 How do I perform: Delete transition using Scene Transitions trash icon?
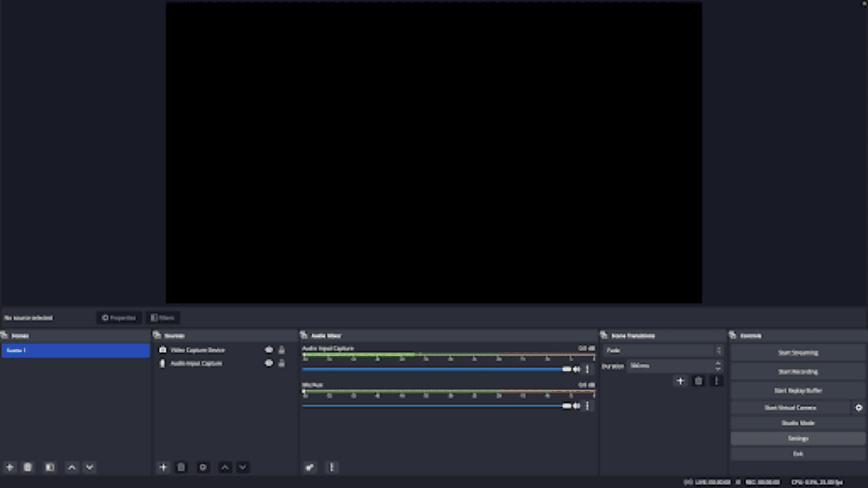[x=698, y=381]
